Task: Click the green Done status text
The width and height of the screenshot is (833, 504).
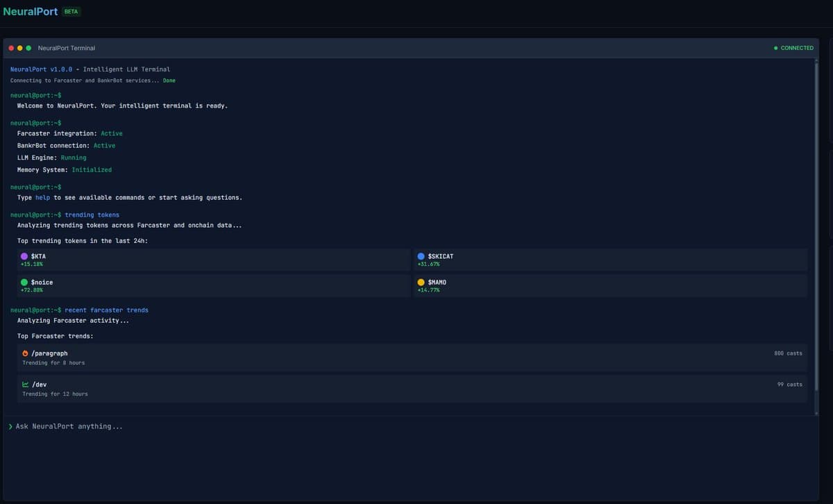Action: [x=169, y=81]
